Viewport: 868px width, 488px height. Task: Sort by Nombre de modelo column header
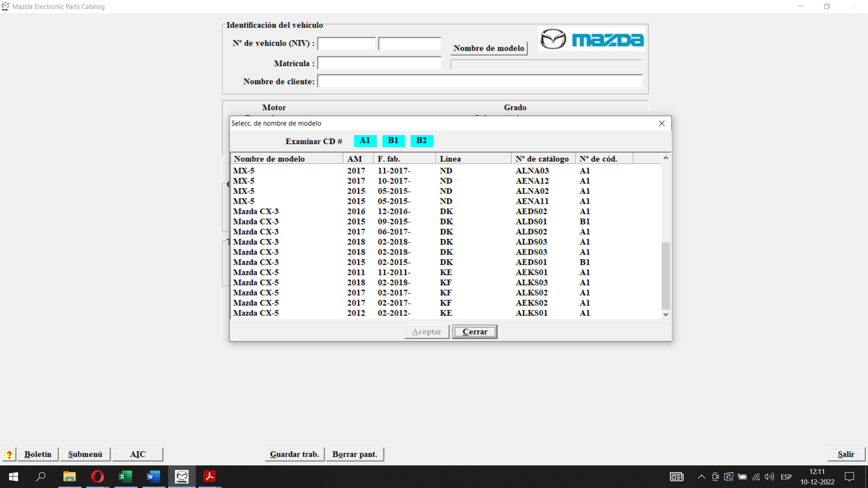pyautogui.click(x=287, y=158)
